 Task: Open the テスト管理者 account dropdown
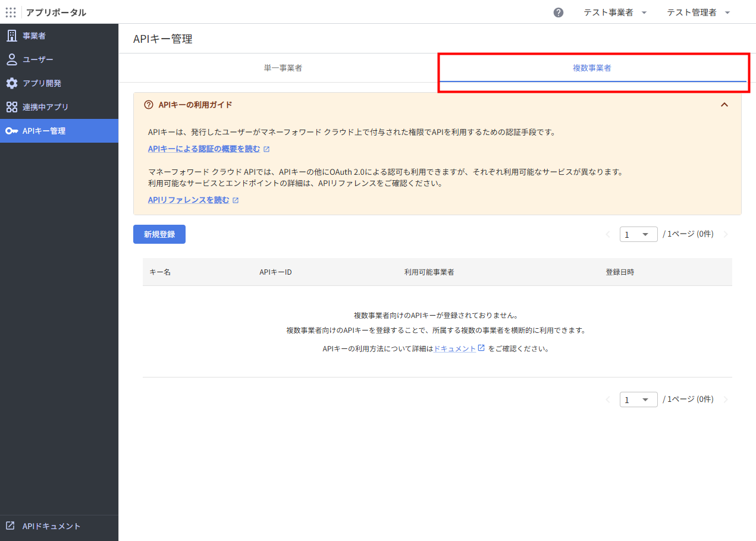pos(698,12)
